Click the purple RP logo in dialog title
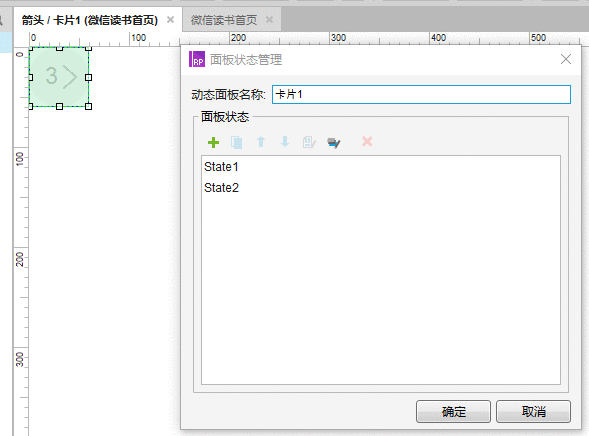 click(x=197, y=59)
